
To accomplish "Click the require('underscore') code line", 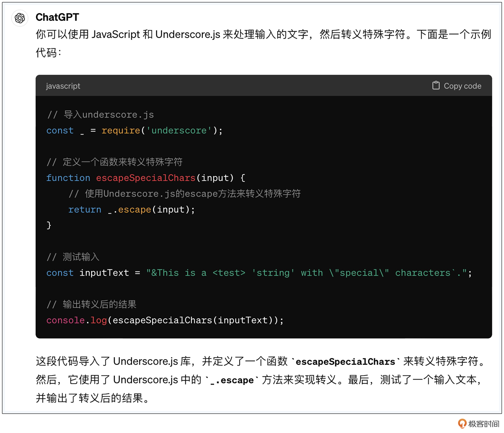I will click(134, 130).
